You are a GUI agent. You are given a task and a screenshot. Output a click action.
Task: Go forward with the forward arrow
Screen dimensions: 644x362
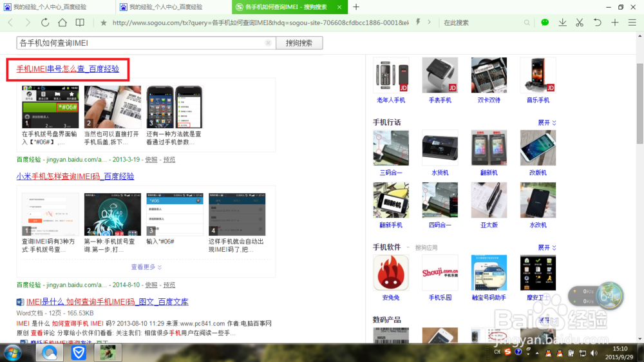(28, 23)
